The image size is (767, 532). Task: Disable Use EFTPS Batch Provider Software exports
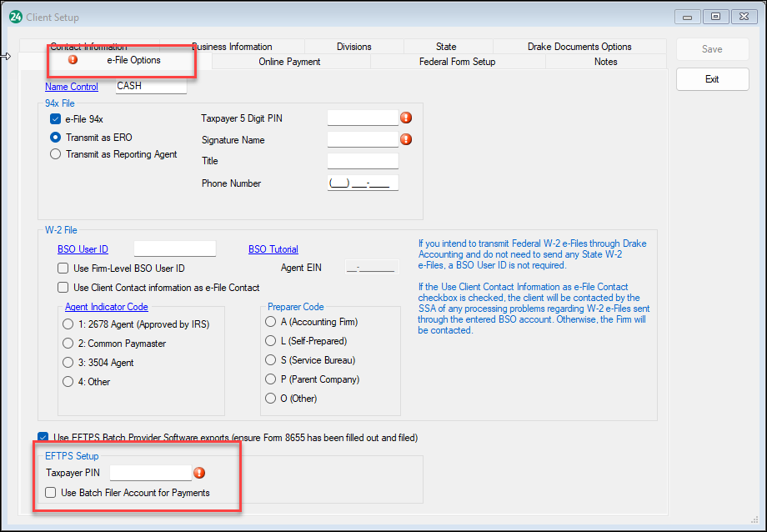pyautogui.click(x=43, y=436)
